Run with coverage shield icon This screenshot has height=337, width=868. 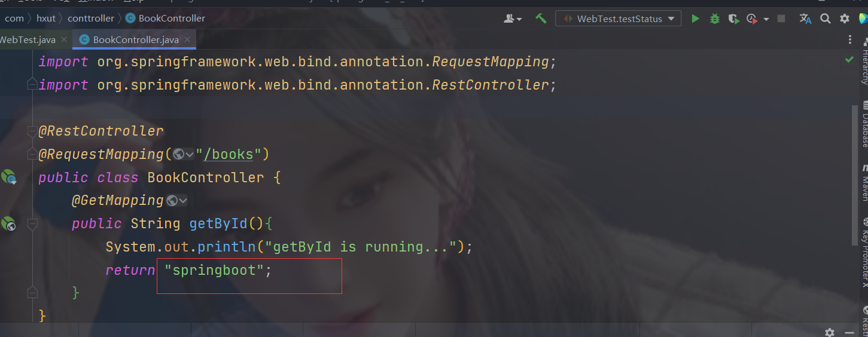click(733, 19)
